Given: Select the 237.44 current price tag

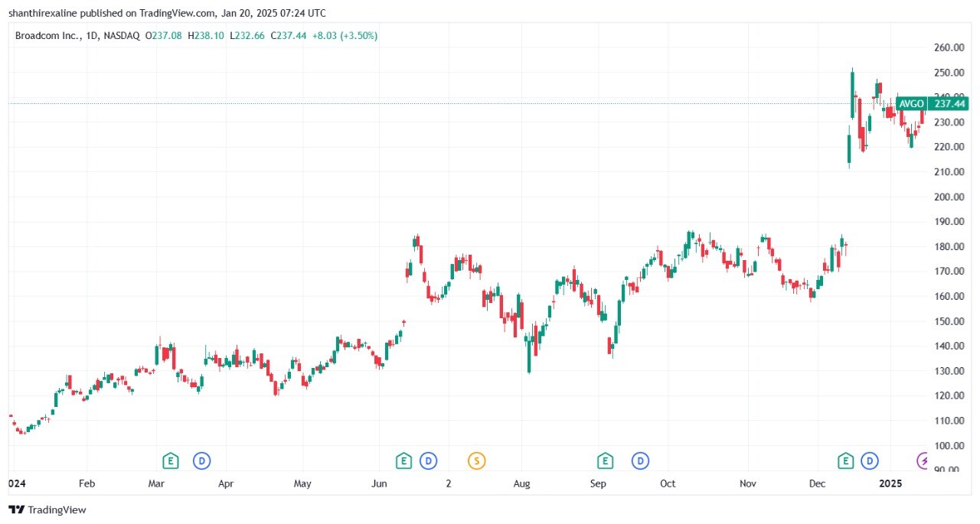Looking at the screenshot, I should pyautogui.click(x=948, y=104).
